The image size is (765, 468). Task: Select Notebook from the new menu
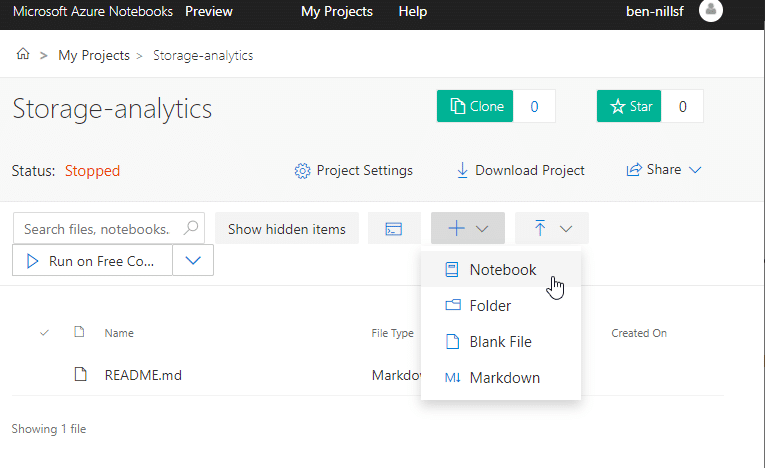501,269
